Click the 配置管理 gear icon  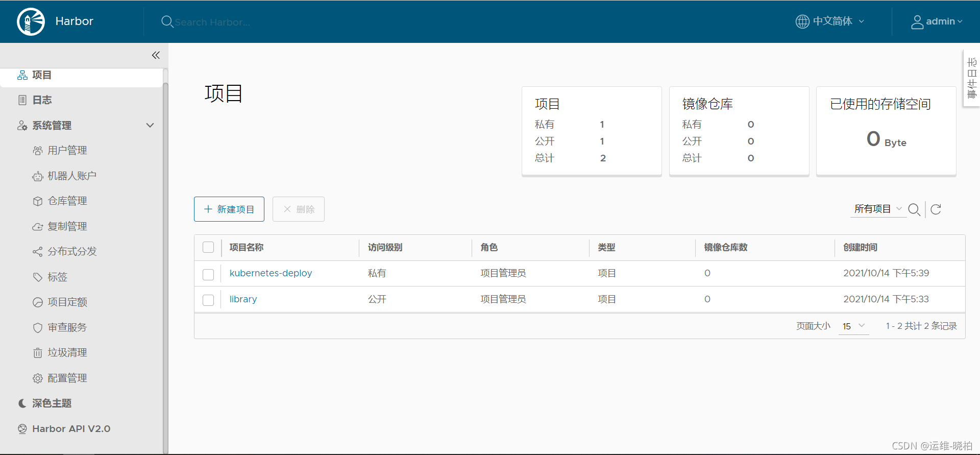click(x=38, y=378)
